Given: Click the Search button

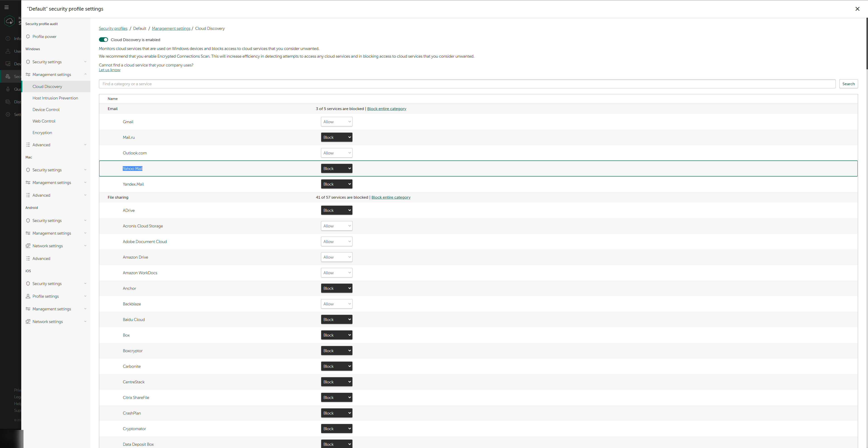Looking at the screenshot, I should [848, 84].
